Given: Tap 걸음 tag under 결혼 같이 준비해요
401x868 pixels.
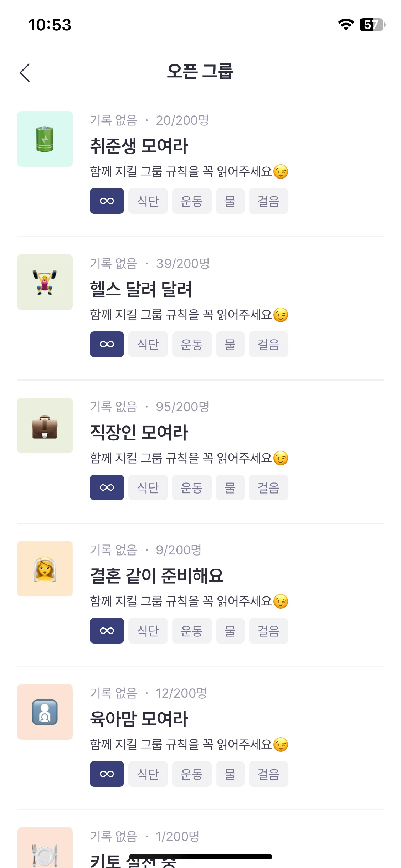Looking at the screenshot, I should point(268,631).
